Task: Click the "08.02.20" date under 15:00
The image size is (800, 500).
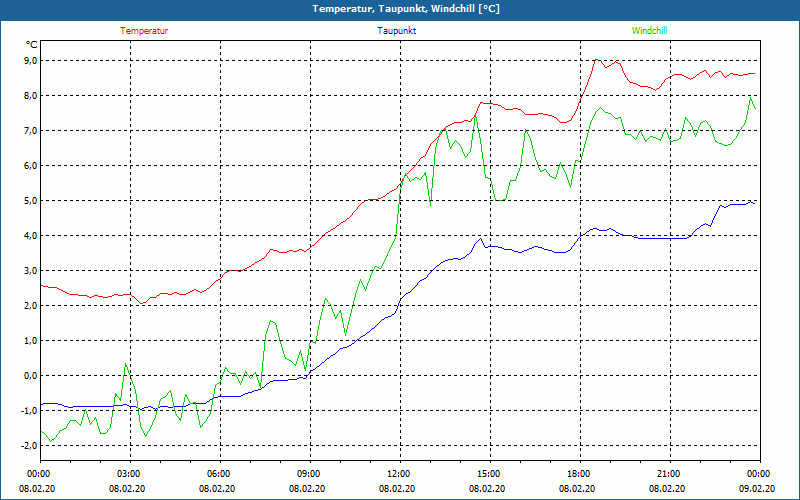Action: 487,489
